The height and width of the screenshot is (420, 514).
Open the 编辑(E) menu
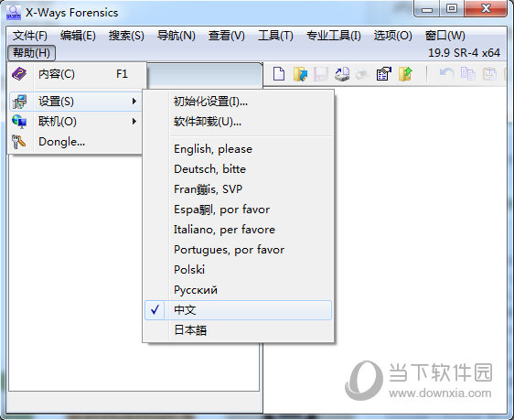(x=78, y=36)
